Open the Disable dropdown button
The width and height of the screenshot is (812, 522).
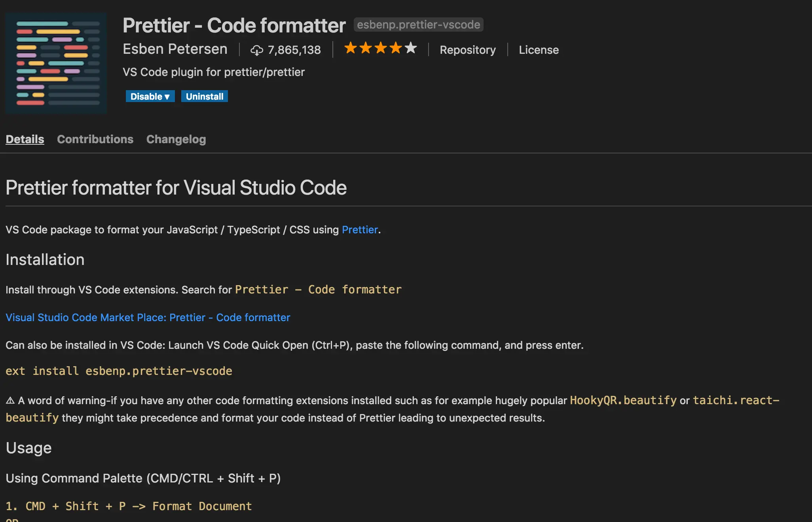coord(150,96)
